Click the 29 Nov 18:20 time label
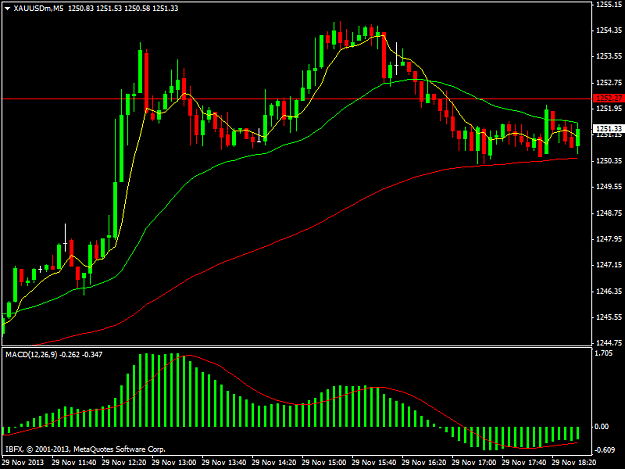The width and height of the screenshot is (625, 469). [574, 463]
